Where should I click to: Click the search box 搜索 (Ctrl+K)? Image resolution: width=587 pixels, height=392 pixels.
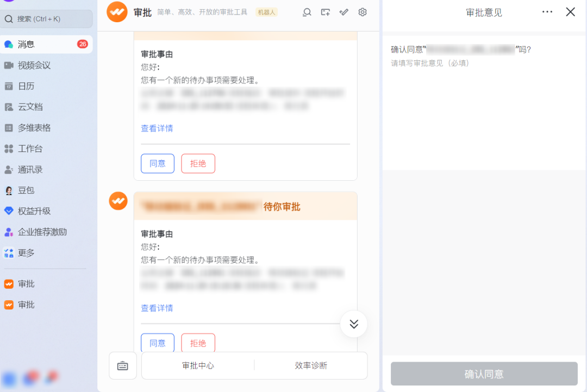click(46, 19)
